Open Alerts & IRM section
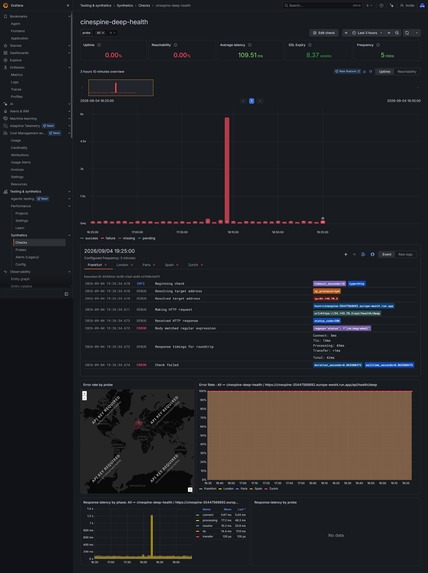The width and height of the screenshot is (428, 573). tap(19, 111)
